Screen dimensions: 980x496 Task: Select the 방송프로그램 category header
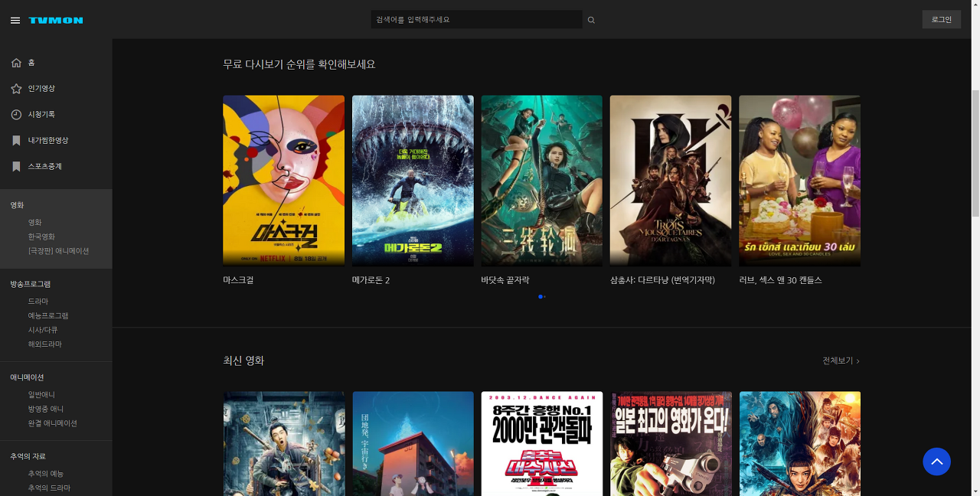pos(31,285)
